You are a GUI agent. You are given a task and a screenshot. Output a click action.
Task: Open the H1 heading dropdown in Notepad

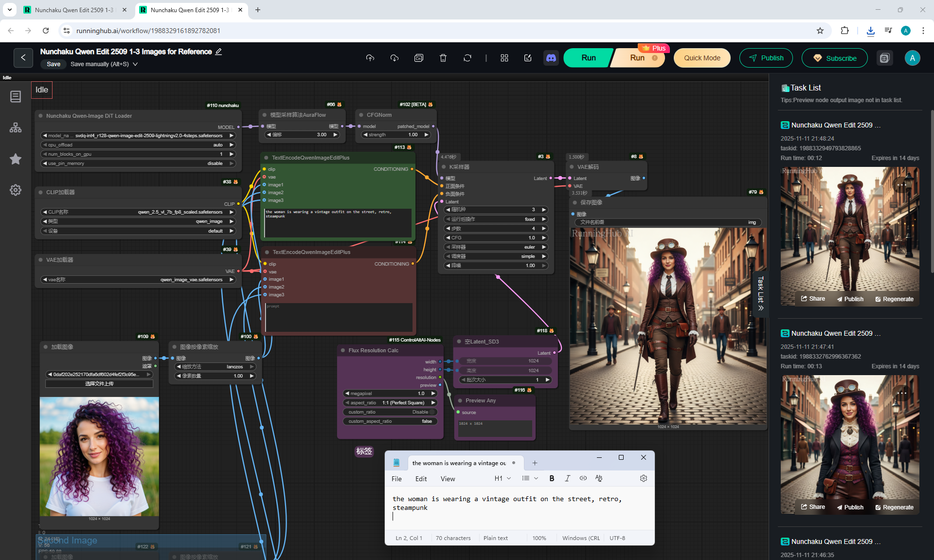(x=503, y=478)
